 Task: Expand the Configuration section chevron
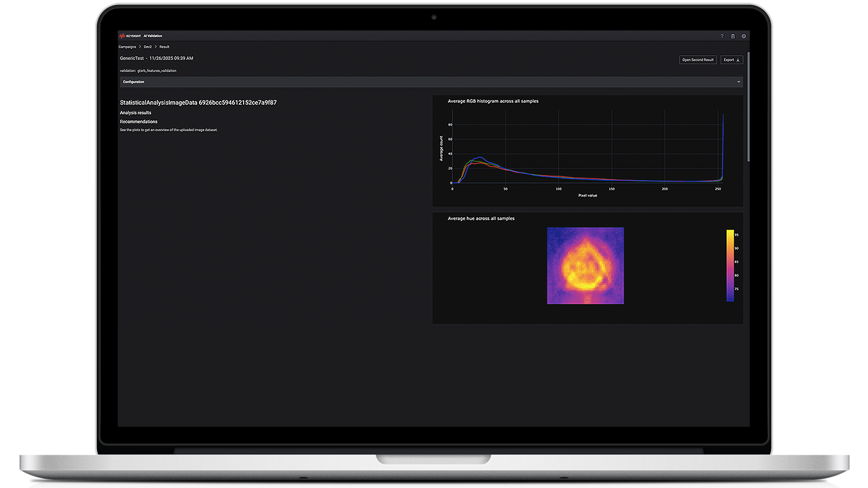(x=738, y=82)
